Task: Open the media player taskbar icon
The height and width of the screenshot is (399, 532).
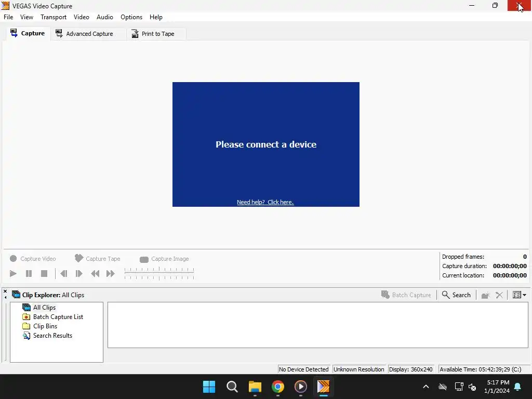Action: click(x=301, y=387)
